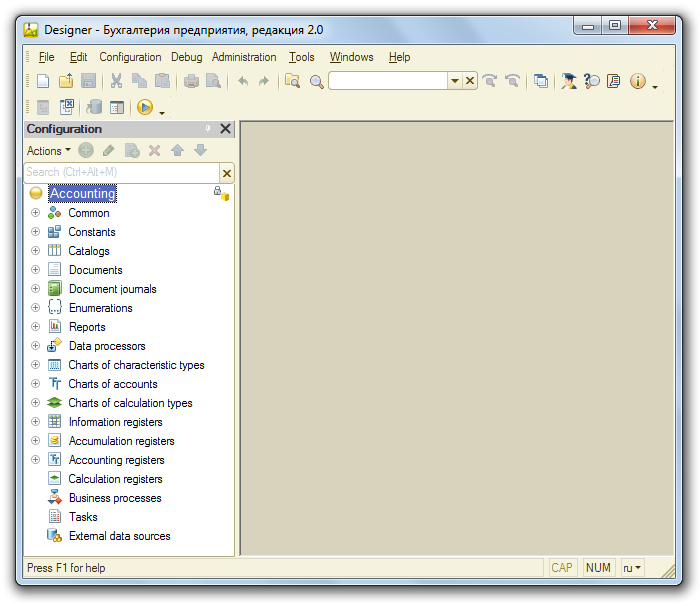Select the Calculation registers item
Viewport: 700px width, 603px height.
(115, 479)
